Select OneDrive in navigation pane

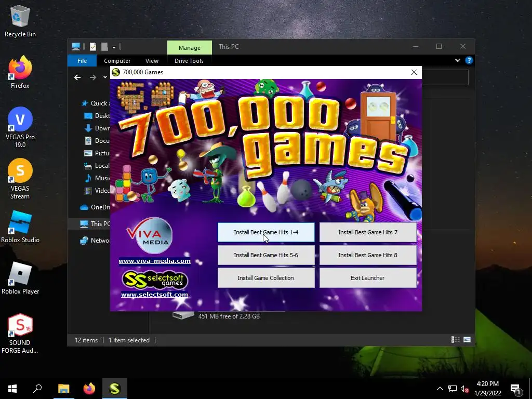tap(95, 207)
